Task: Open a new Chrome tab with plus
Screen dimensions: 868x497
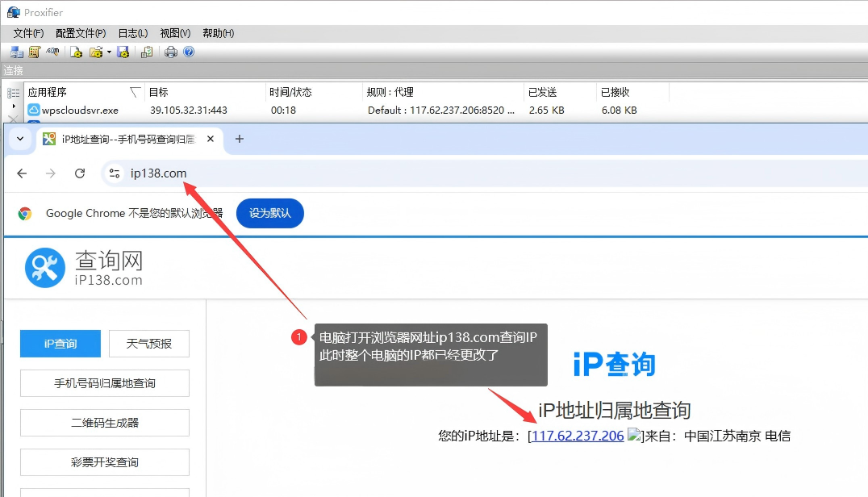Action: [239, 139]
